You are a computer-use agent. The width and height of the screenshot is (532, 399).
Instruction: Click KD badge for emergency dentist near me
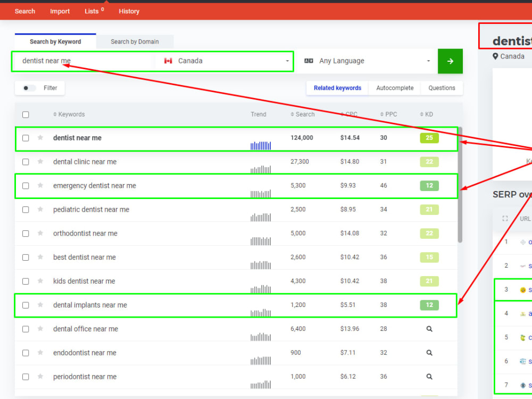(x=429, y=186)
